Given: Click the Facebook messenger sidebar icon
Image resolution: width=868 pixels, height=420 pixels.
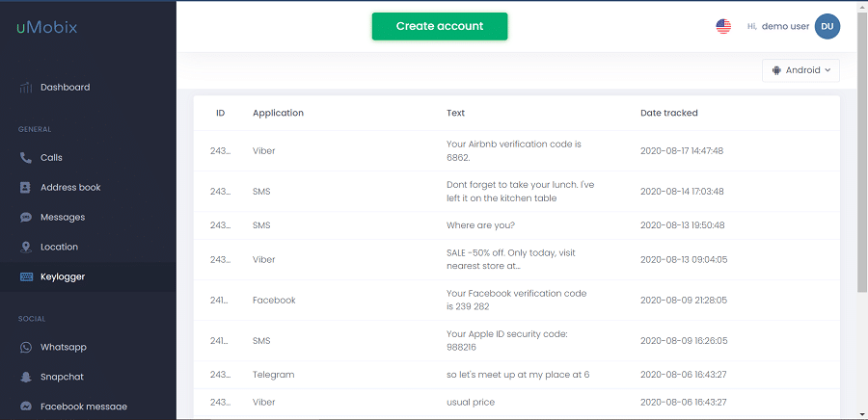Looking at the screenshot, I should tap(26, 407).
